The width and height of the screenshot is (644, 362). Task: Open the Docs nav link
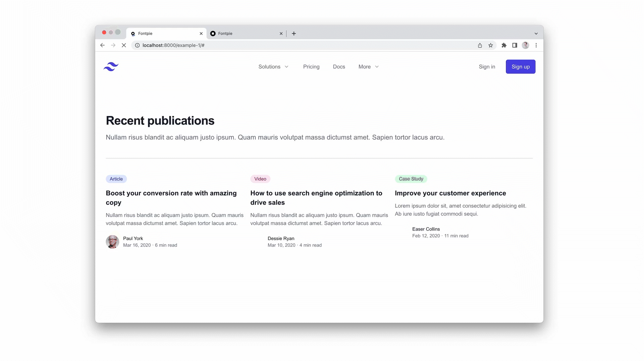click(x=339, y=67)
